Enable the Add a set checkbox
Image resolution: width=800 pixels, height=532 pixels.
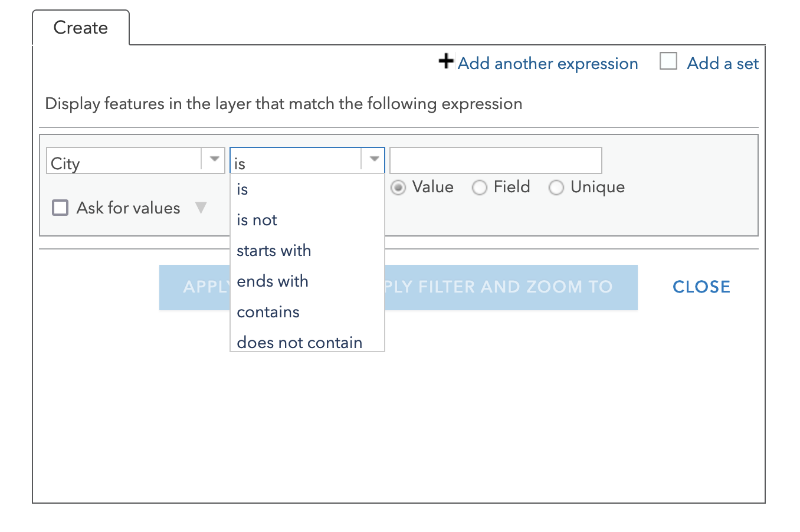(x=668, y=61)
